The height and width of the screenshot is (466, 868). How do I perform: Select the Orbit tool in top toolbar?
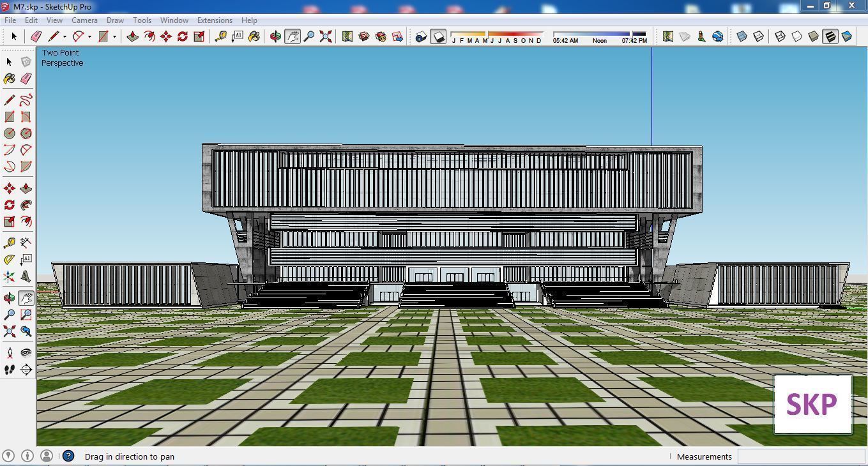pos(276,36)
